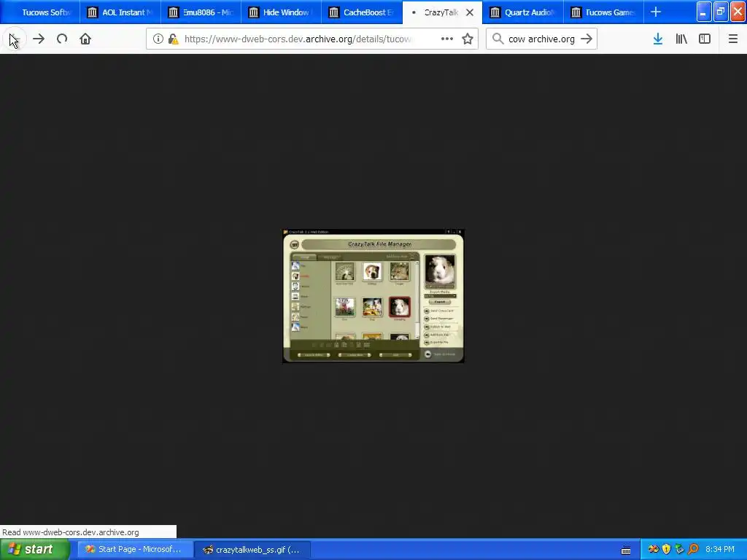The width and height of the screenshot is (747, 560).
Task: Open the Downloads panel arrow
Action: (658, 39)
